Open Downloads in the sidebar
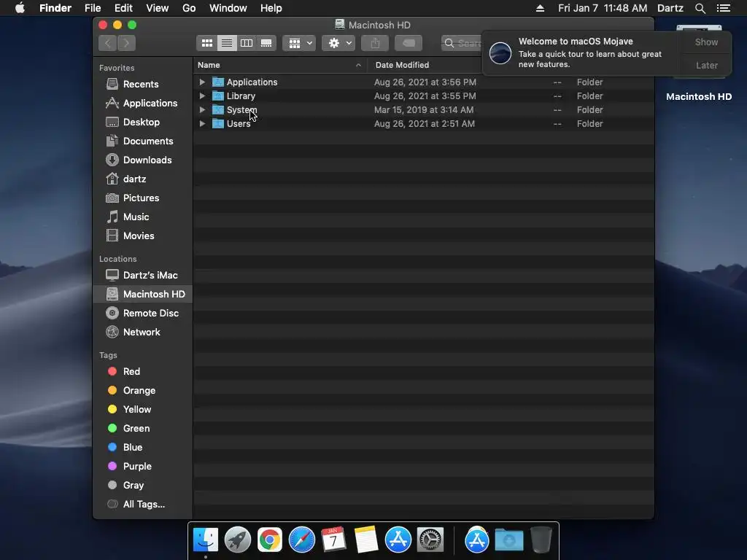Viewport: 747px width, 560px height. click(x=147, y=160)
